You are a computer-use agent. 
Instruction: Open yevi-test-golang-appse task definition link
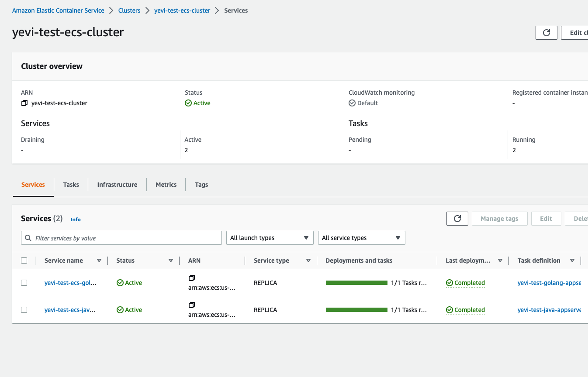click(x=549, y=283)
